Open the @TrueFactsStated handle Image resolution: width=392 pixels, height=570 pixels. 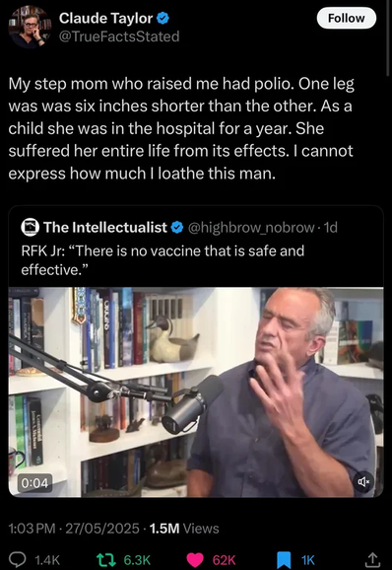pos(119,36)
